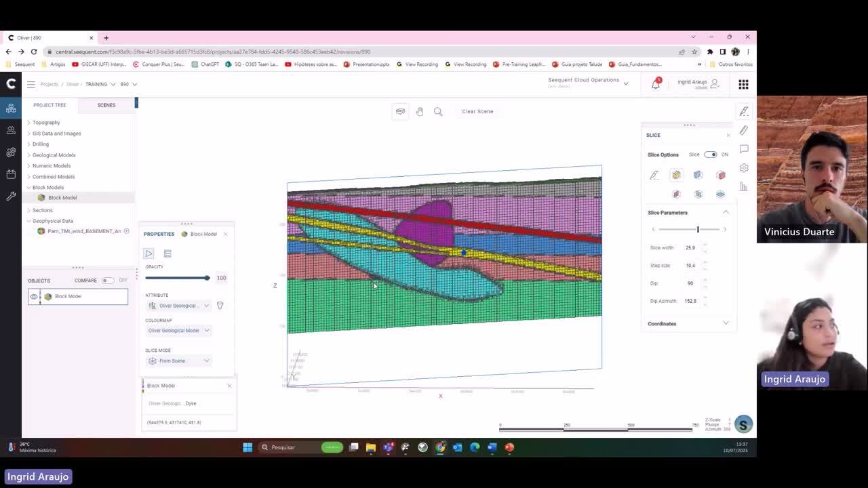Open the measure ruler tool
Screen dimensions: 868x488
[744, 130]
